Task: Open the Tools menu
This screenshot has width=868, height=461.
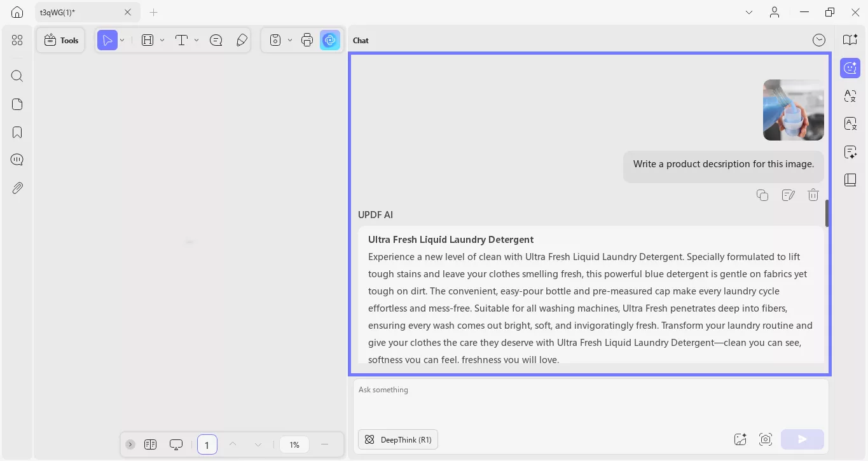Action: click(x=60, y=40)
